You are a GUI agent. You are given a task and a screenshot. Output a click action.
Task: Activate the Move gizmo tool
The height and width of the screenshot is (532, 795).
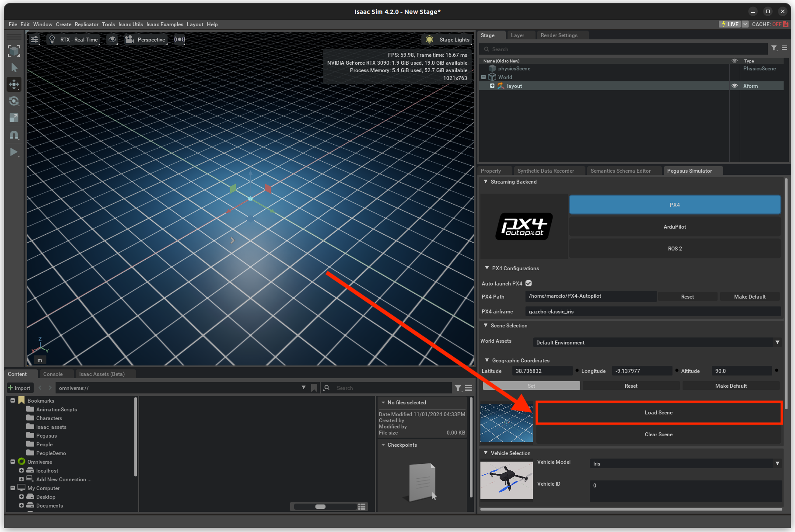click(14, 84)
